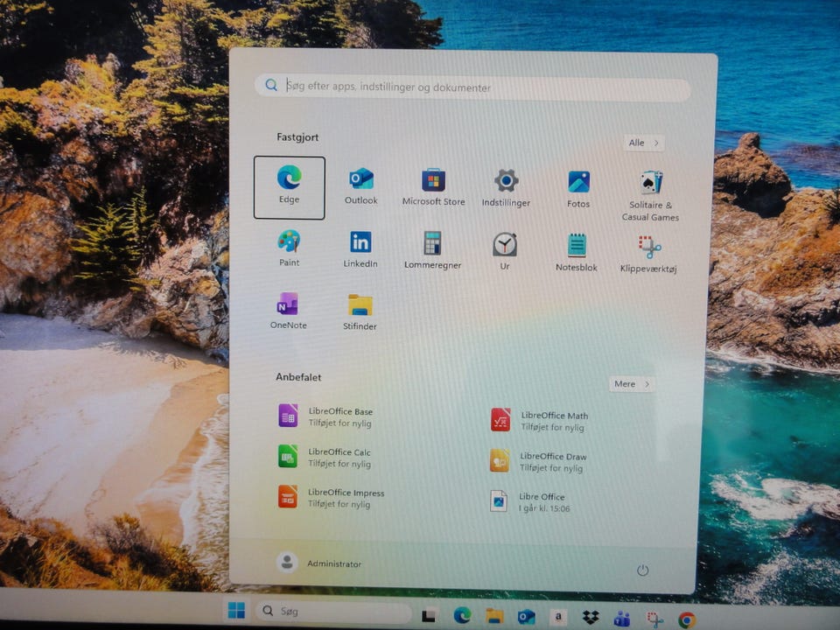Show more recommended items via Mere
Viewport: 840px width, 630px height.
pos(632,383)
